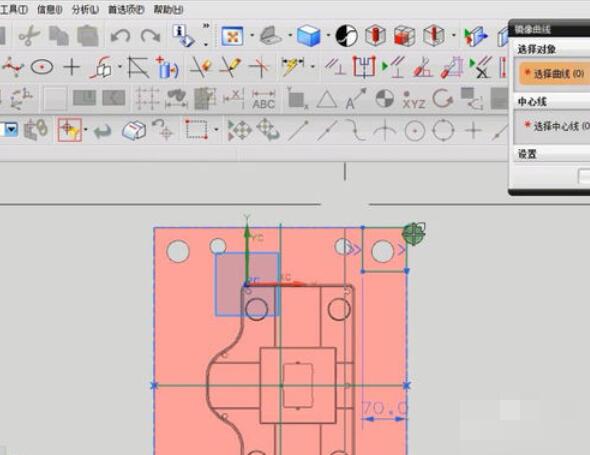The image size is (590, 455).
Task: Open the 分析(L) menu
Action: [85, 9]
